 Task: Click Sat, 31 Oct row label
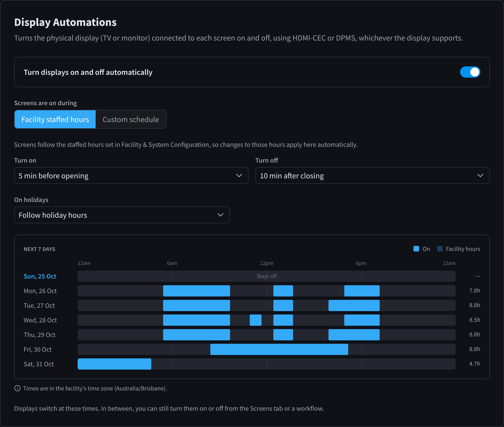(39, 364)
